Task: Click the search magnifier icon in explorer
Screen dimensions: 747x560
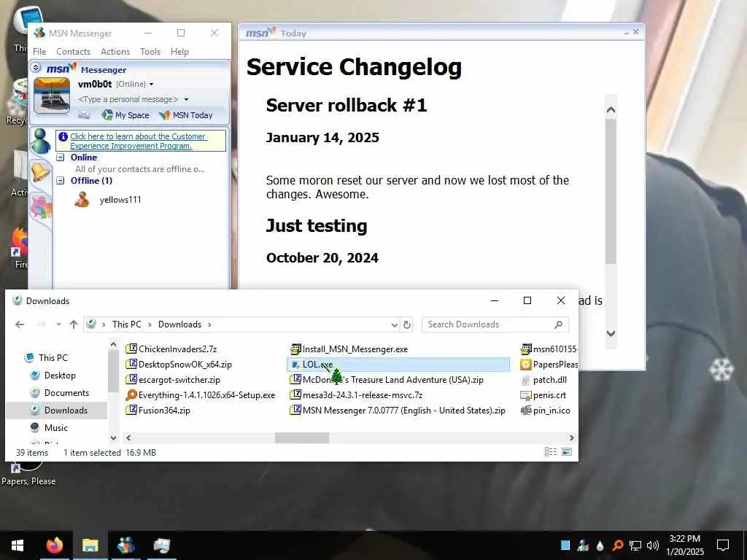Action: pos(559,324)
